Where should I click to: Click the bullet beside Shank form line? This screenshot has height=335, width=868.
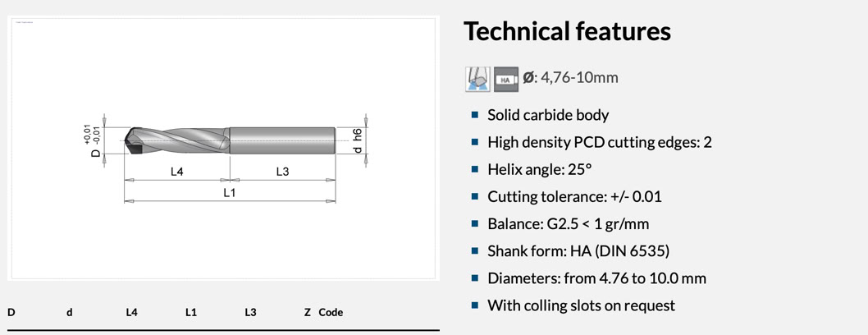coord(475,250)
